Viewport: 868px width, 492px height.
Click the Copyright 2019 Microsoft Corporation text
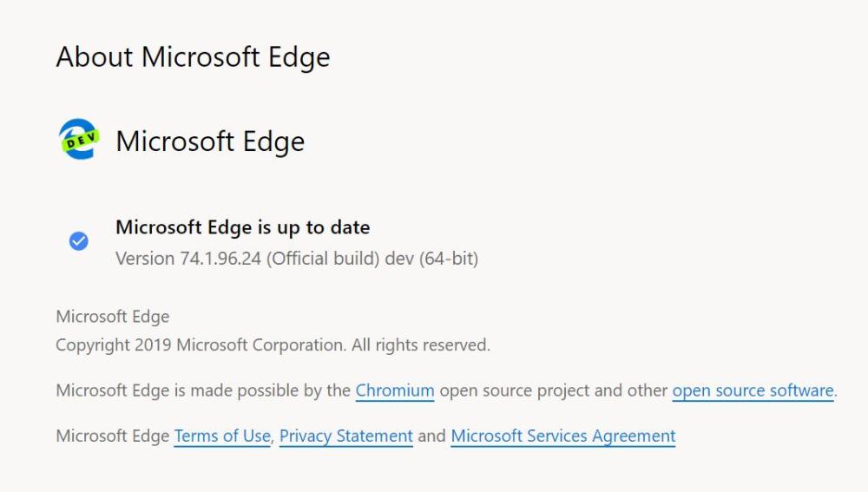[201, 345]
